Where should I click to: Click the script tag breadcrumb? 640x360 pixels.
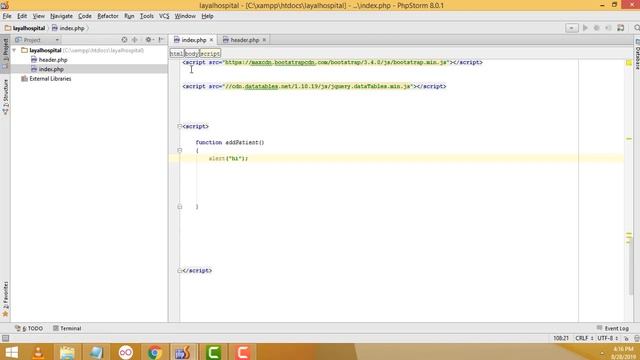(210, 53)
